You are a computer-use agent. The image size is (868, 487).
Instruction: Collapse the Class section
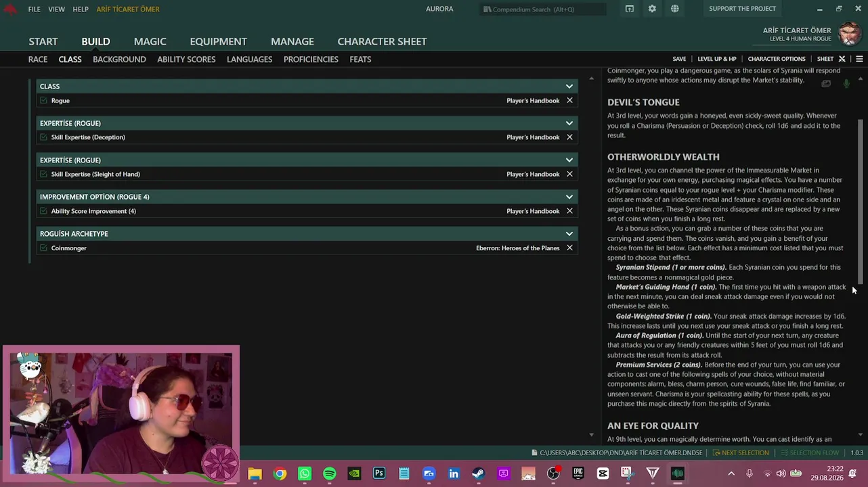569,86
